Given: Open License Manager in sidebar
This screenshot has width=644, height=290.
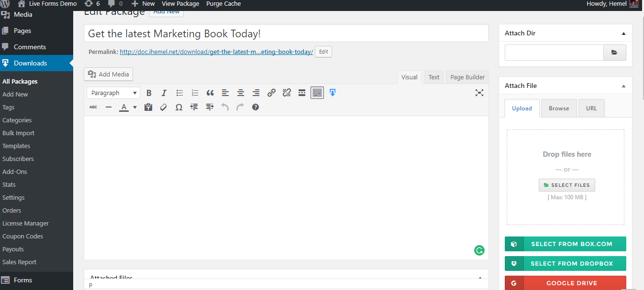Looking at the screenshot, I should pyautogui.click(x=25, y=223).
